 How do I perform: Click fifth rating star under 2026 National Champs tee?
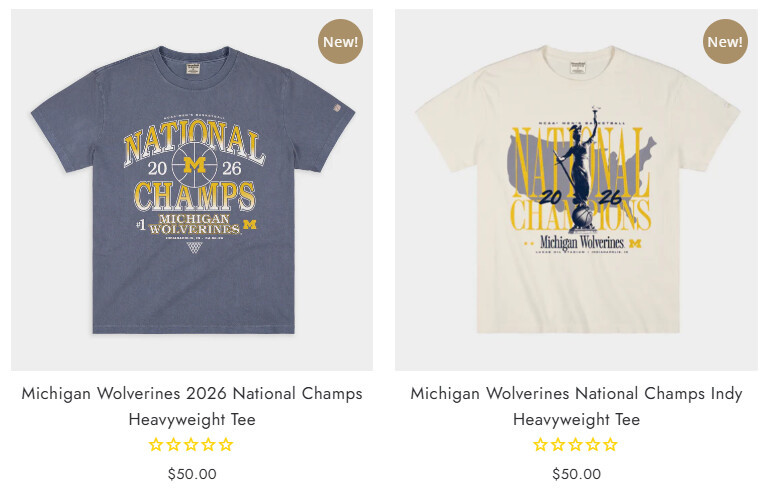[226, 445]
